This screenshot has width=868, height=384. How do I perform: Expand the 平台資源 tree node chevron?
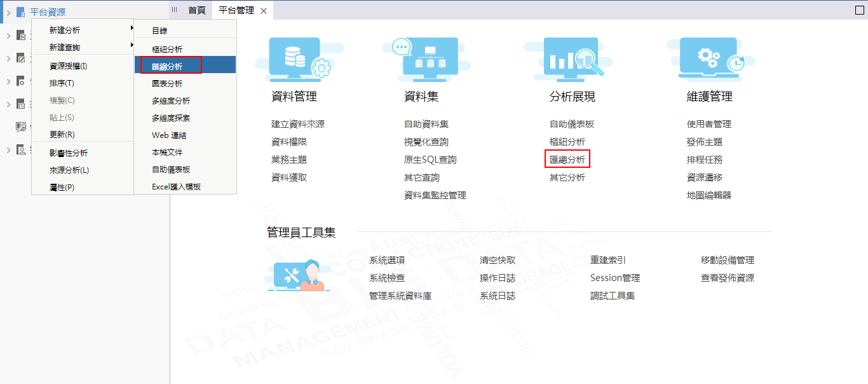[x=8, y=12]
